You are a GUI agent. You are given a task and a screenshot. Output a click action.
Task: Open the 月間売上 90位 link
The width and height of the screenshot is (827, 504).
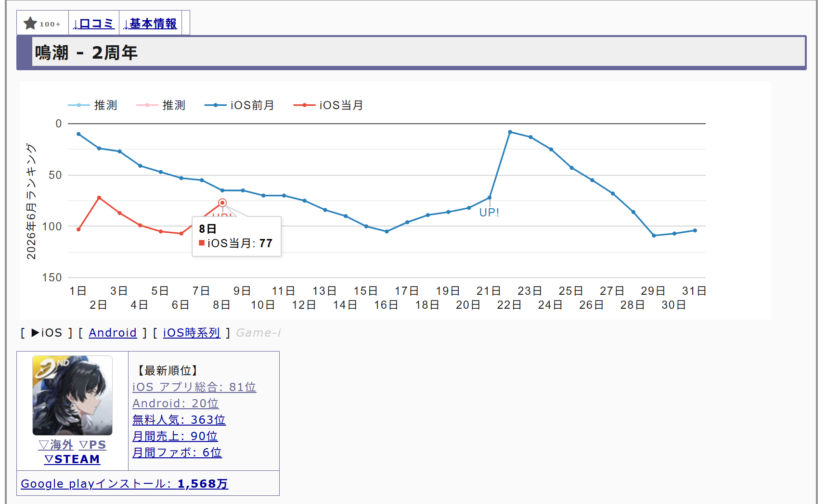click(175, 436)
